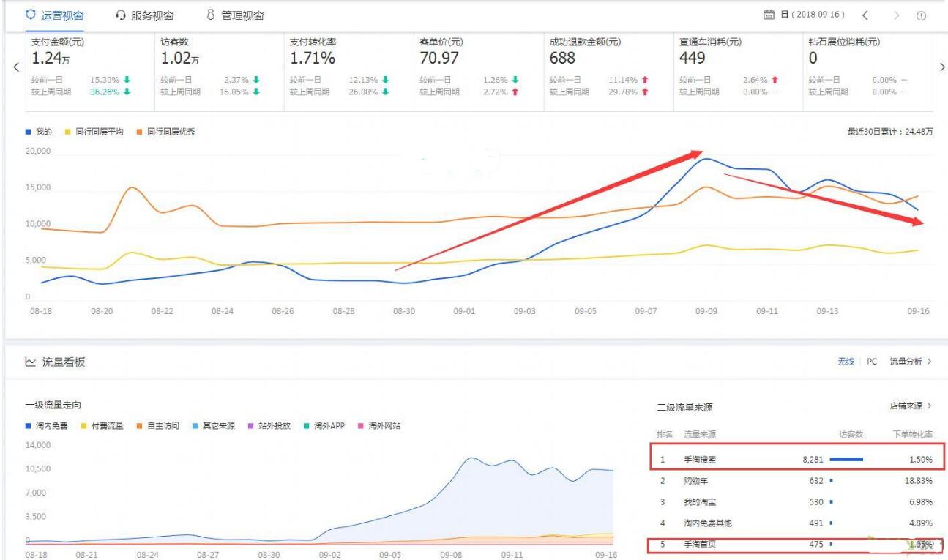This screenshot has height=560, width=948.
Task: Toggle the 我的 series in the legend
Action: [x=39, y=132]
